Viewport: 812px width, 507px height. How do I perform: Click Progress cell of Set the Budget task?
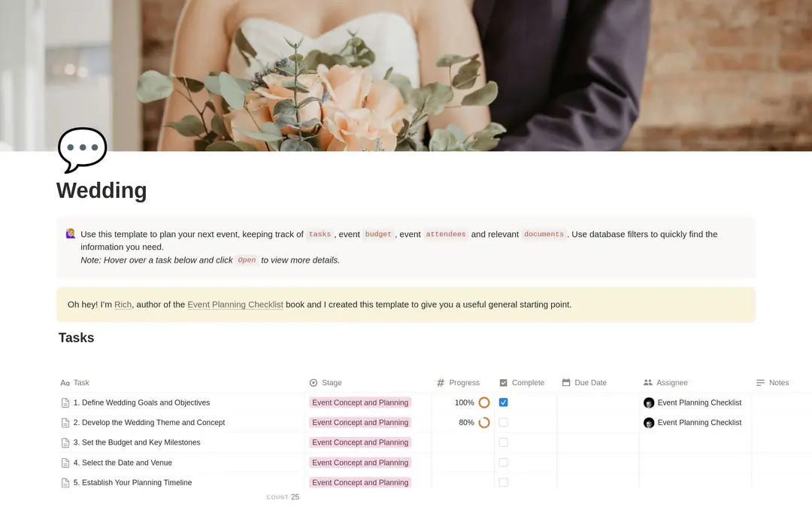point(463,442)
